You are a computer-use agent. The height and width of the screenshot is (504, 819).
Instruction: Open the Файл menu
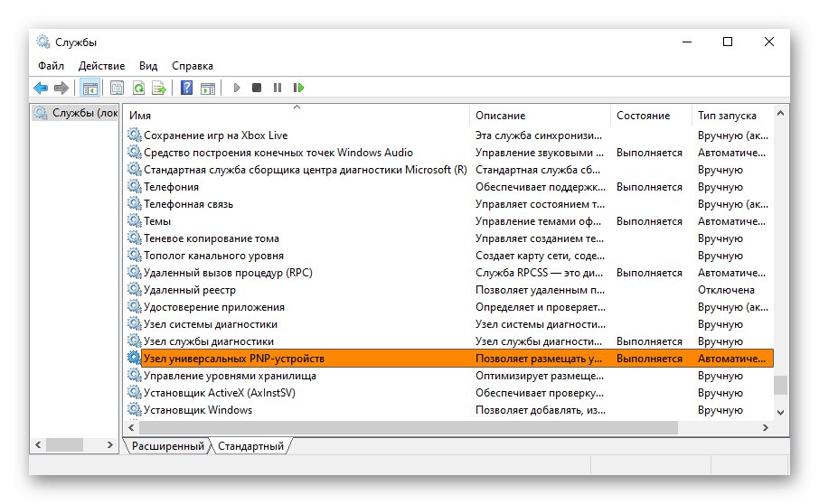click(51, 66)
